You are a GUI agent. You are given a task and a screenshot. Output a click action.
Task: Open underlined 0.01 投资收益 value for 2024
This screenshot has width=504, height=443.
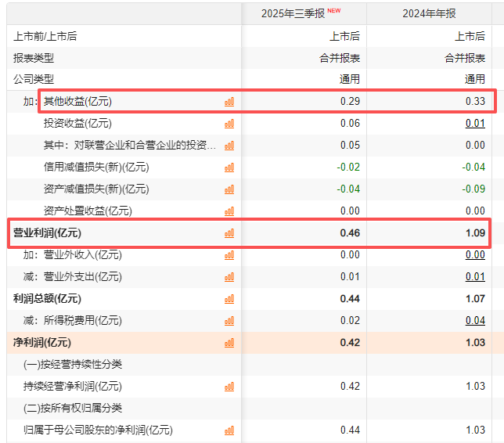pos(475,123)
